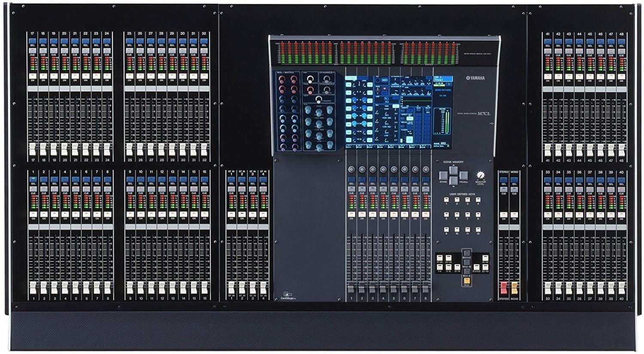Select the 25-32 layer key
The image size is (644, 354).
click(449, 258)
